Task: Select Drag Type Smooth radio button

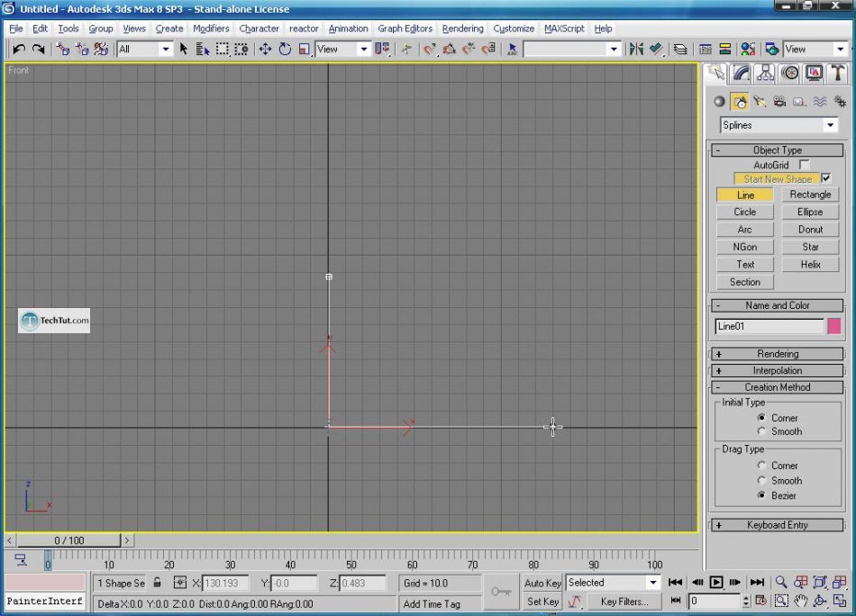Action: [761, 480]
